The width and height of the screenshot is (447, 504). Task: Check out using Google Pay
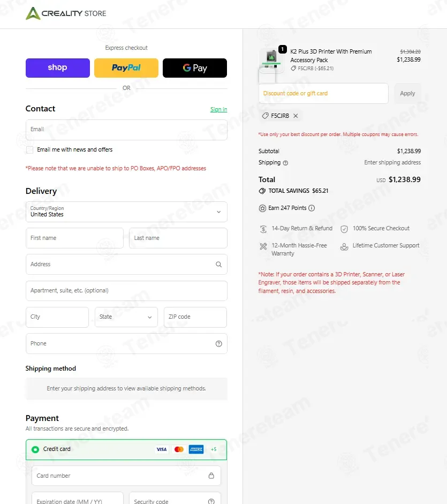[x=195, y=68]
